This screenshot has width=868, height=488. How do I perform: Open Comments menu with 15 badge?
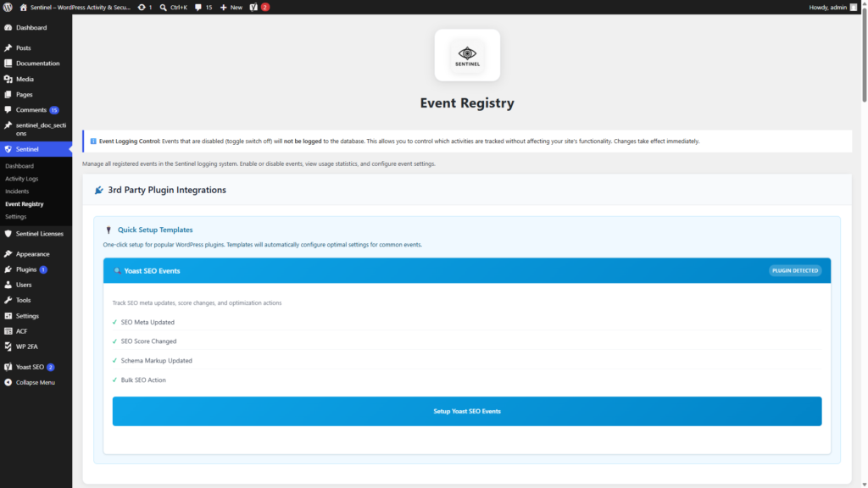36,109
